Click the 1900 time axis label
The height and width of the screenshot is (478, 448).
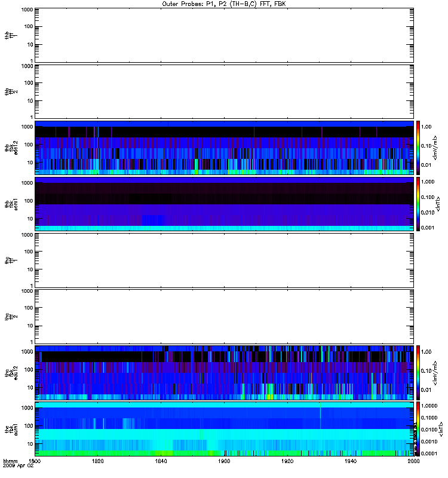tap(224, 461)
